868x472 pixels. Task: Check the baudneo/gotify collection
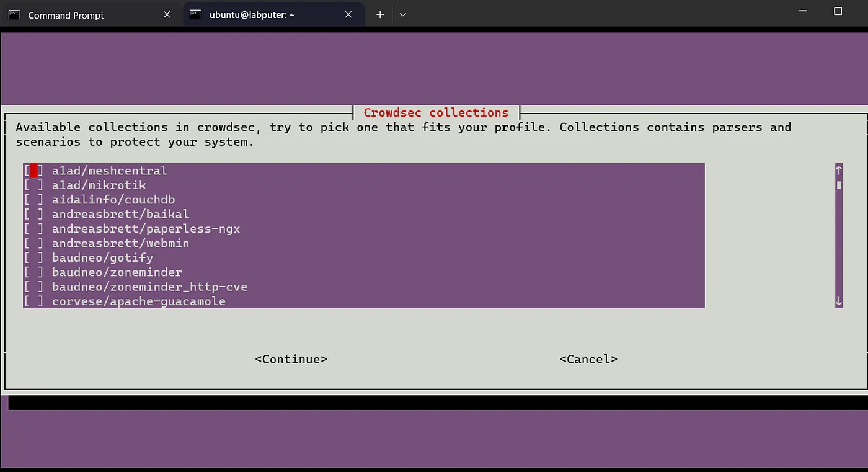click(34, 257)
